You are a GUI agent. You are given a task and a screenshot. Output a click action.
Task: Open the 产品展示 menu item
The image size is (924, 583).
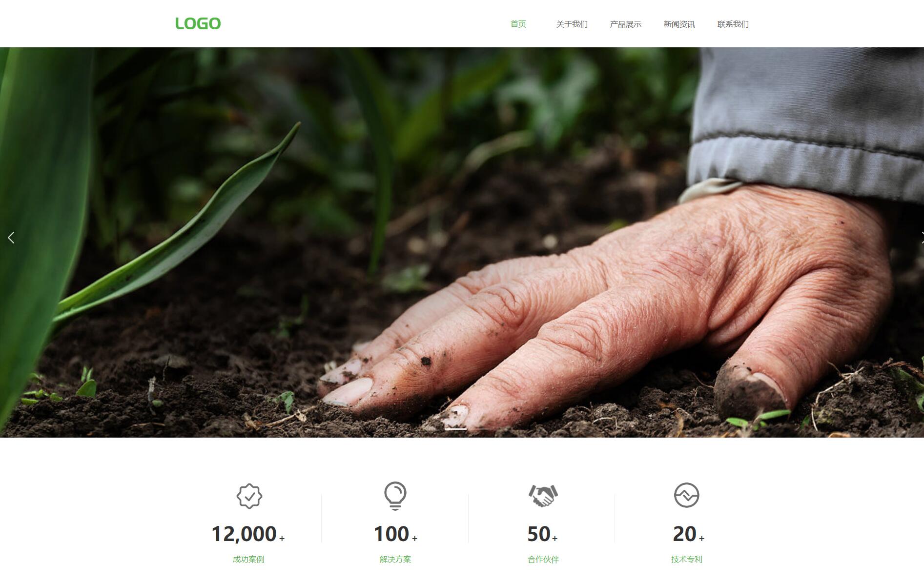(x=625, y=24)
